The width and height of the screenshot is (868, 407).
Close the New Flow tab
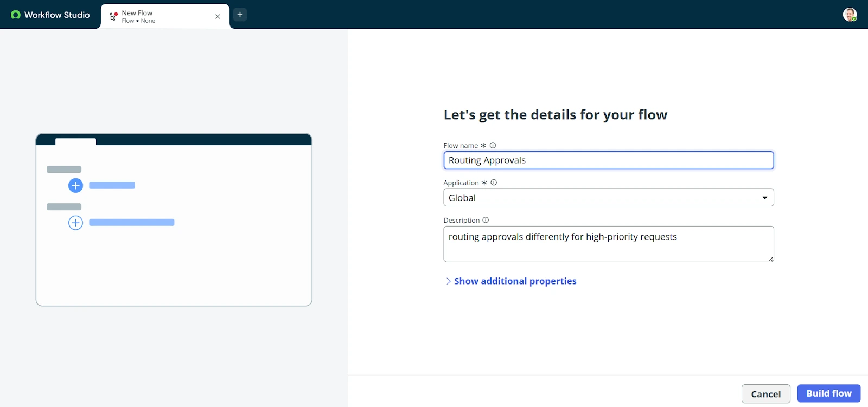pos(218,16)
